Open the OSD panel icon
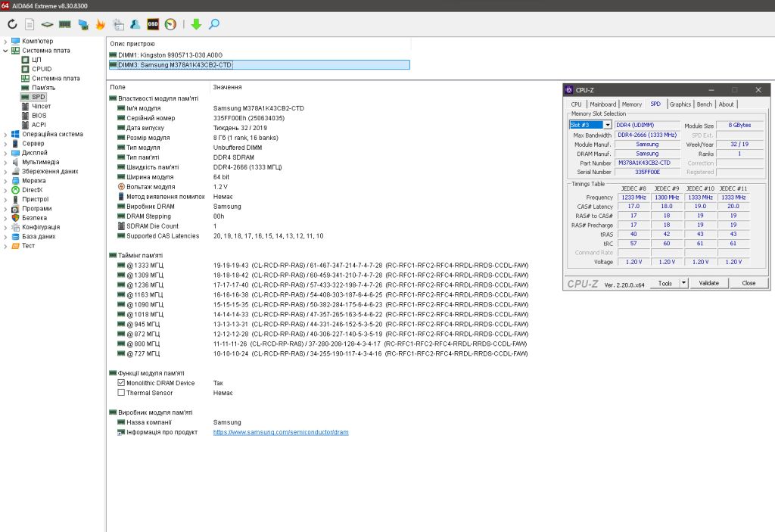 [x=153, y=24]
